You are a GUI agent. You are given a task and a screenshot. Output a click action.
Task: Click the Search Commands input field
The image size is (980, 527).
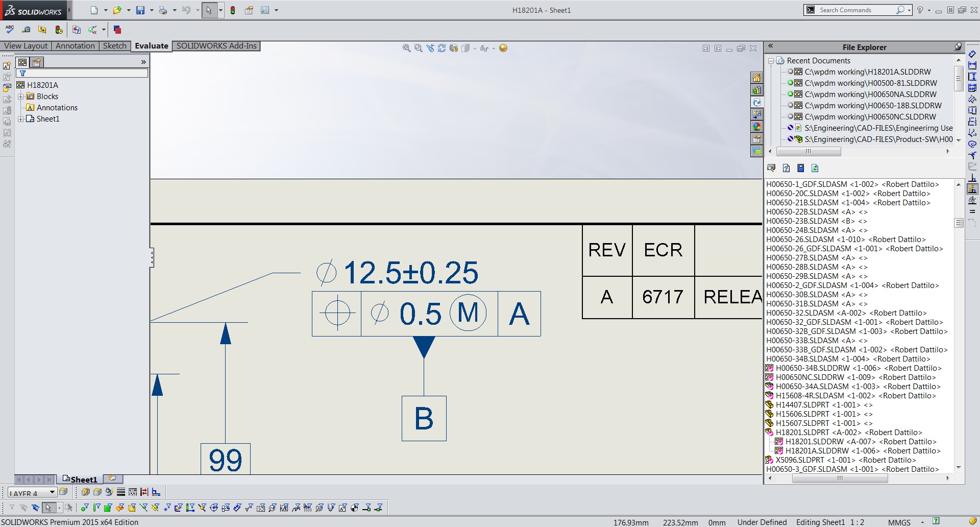pos(856,10)
